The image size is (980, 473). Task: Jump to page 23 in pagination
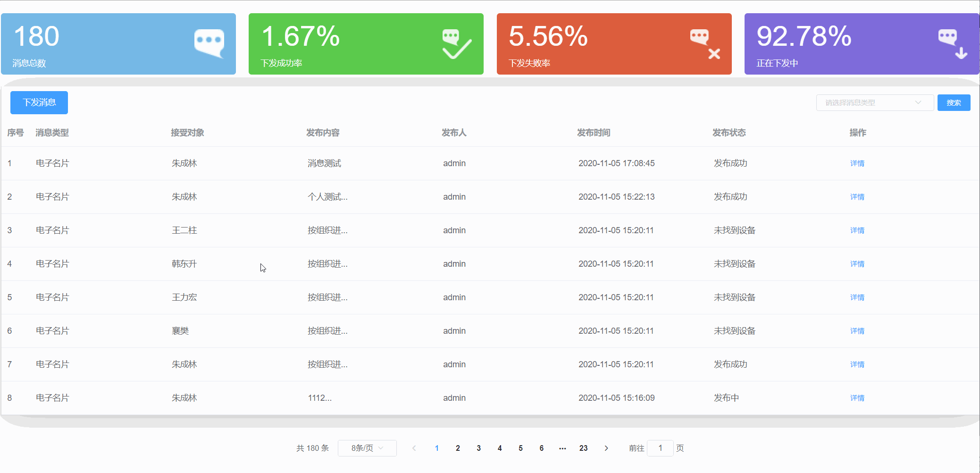point(583,448)
